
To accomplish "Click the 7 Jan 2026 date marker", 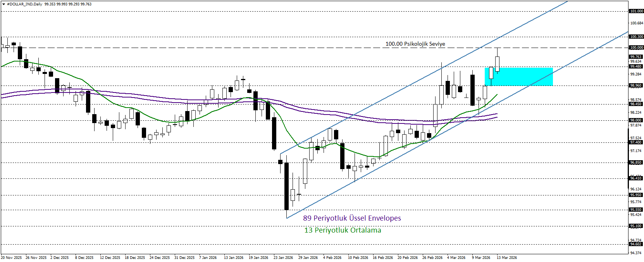I will click(208, 258).
